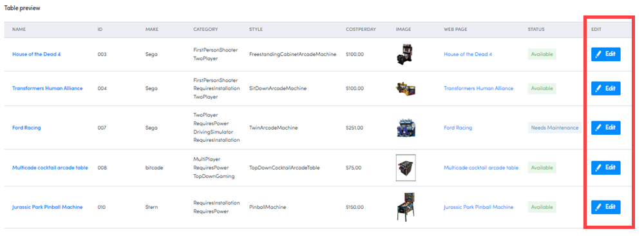
Task: Select House of the Dead 4 machine thumbnail
Action: tap(405, 54)
